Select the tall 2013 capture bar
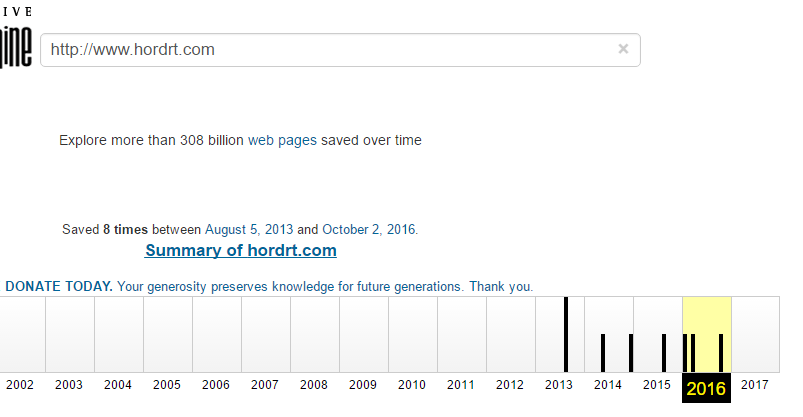This screenshot has height=417, width=803. (x=566, y=335)
